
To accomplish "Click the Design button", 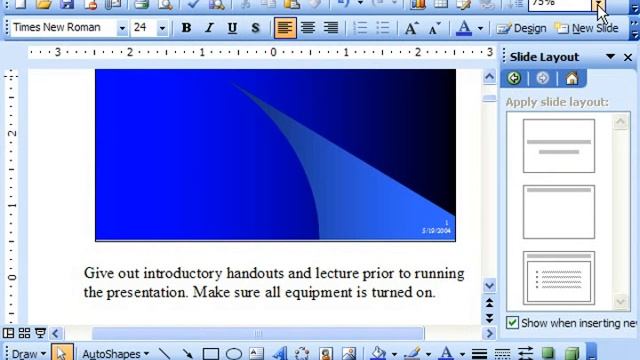I will point(521,28).
